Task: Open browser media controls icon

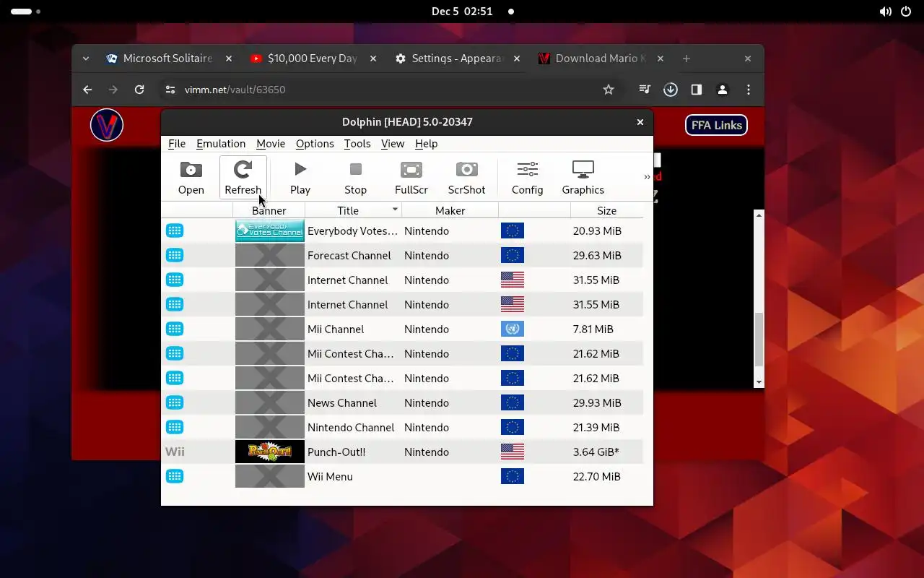Action: coord(645,90)
